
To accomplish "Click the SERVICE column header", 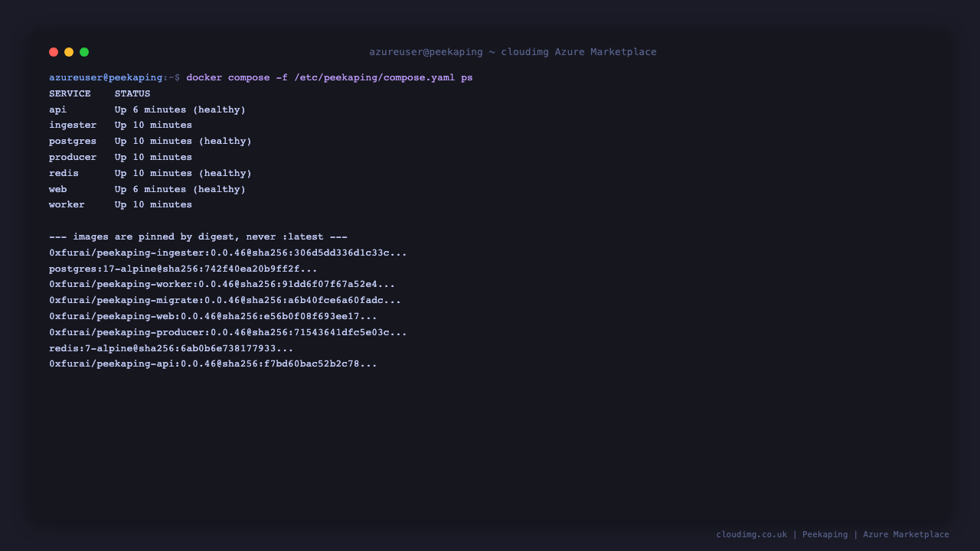I will click(70, 93).
